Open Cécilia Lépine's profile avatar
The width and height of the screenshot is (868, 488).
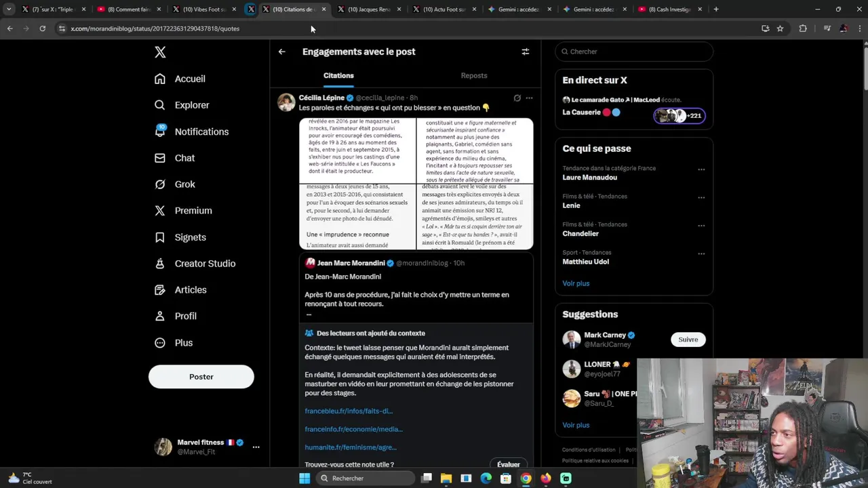pyautogui.click(x=286, y=102)
